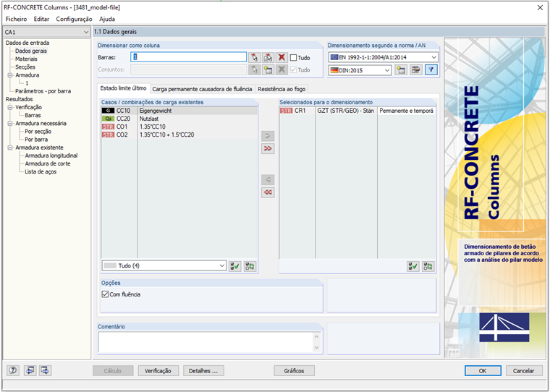550x392 pixels.
Task: Select item 1 under Armadura in the tree
Action: [x=27, y=83]
